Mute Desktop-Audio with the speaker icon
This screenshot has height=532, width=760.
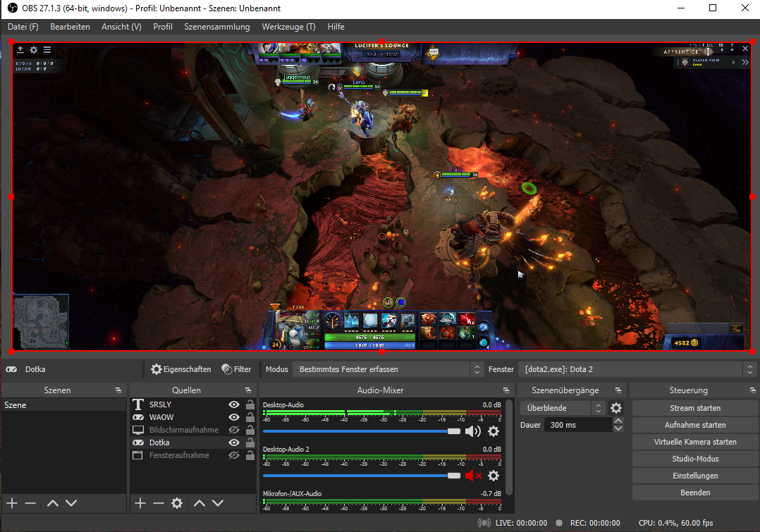(472, 431)
